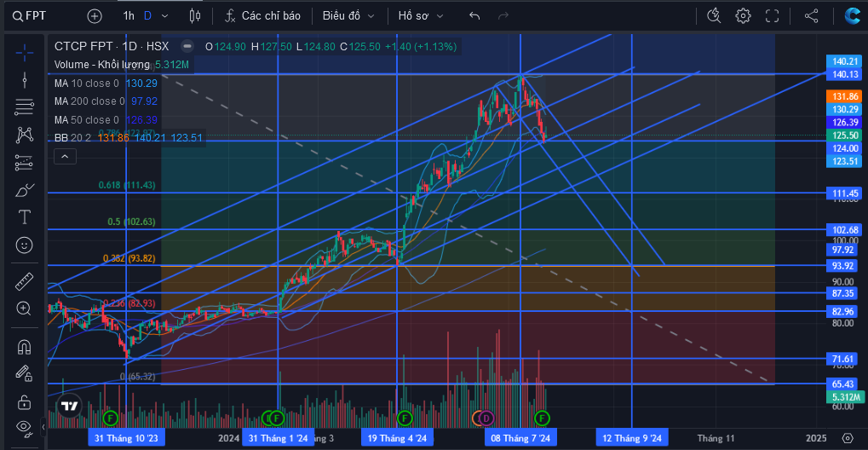The height and width of the screenshot is (450, 868).
Task: Click the 08 Tháng 7 '24 date label
Action: (520, 438)
